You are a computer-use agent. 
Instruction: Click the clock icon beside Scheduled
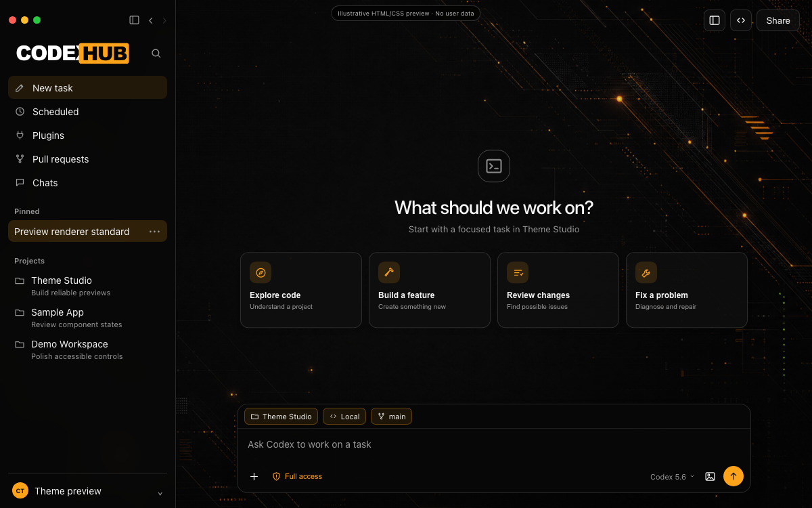point(20,112)
